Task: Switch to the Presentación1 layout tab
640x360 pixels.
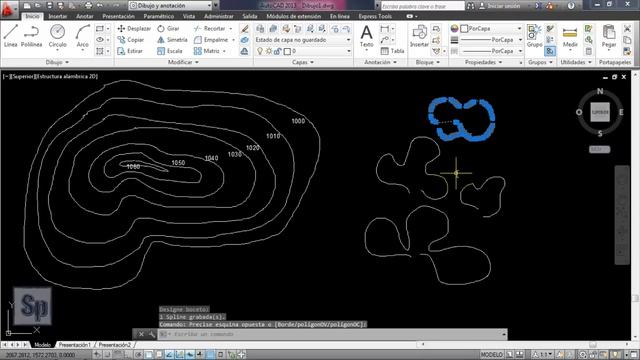Action: (x=74, y=345)
